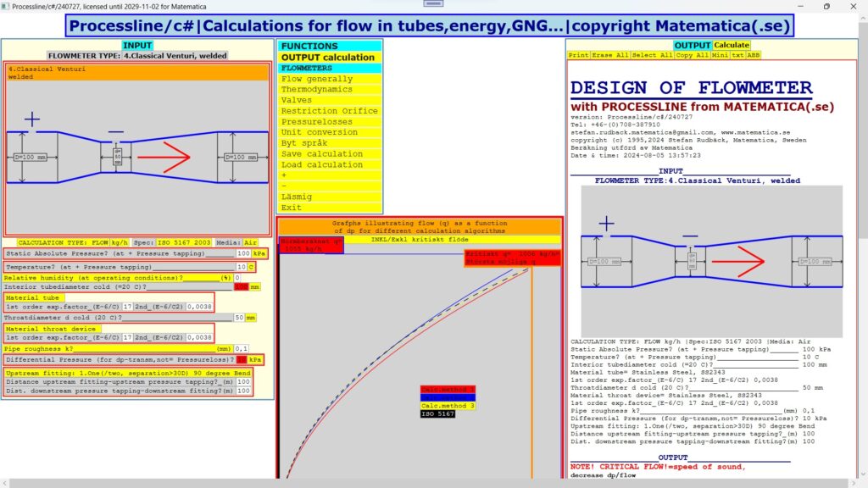Select Restriction Orifice from the functions list
The width and height of the screenshot is (868, 488).
[329, 111]
